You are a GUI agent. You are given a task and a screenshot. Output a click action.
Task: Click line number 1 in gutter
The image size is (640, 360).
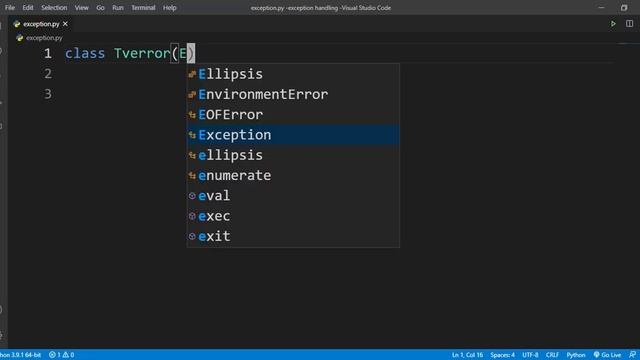click(48, 53)
